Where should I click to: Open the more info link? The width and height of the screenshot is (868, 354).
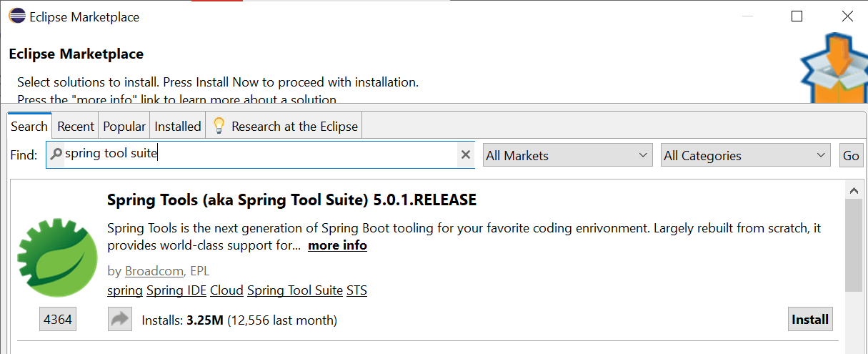tap(337, 245)
